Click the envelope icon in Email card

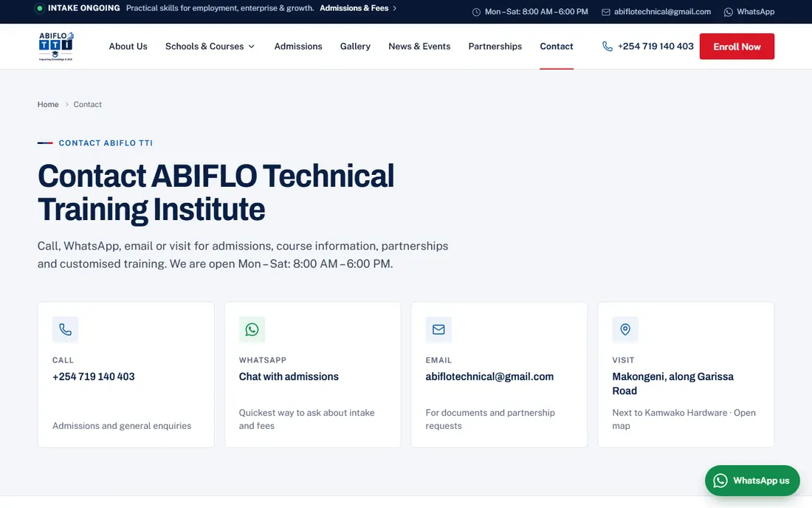(438, 329)
